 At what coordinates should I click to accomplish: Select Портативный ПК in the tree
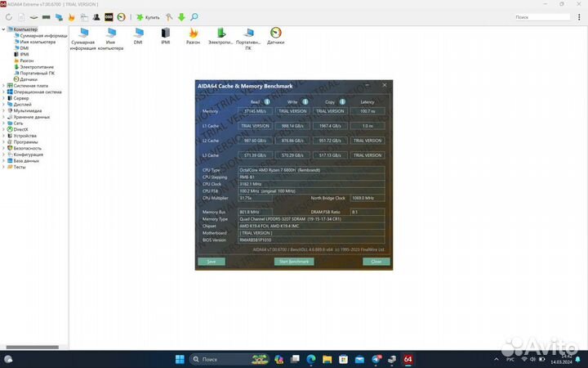(34, 73)
